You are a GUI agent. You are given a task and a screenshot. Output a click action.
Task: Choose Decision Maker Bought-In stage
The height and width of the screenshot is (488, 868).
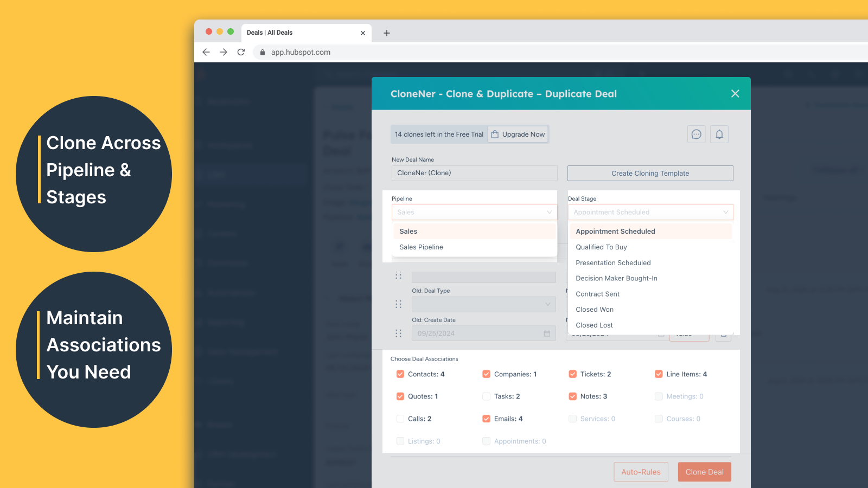[651, 278]
